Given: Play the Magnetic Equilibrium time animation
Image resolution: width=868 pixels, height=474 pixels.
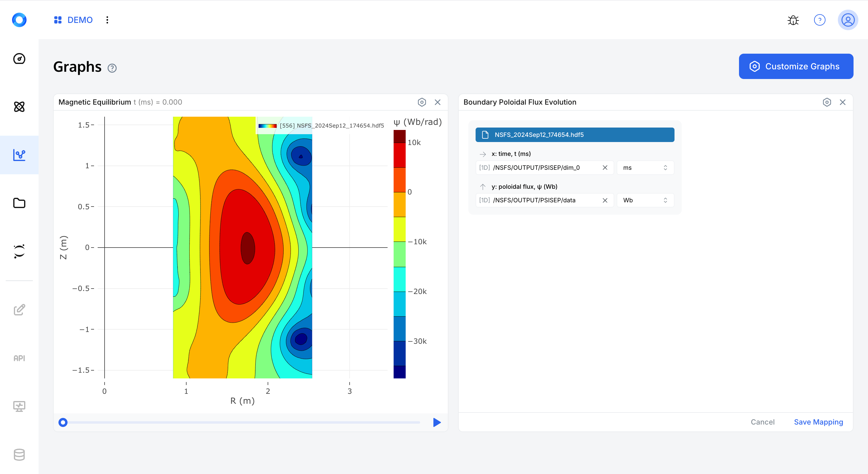Looking at the screenshot, I should [437, 422].
